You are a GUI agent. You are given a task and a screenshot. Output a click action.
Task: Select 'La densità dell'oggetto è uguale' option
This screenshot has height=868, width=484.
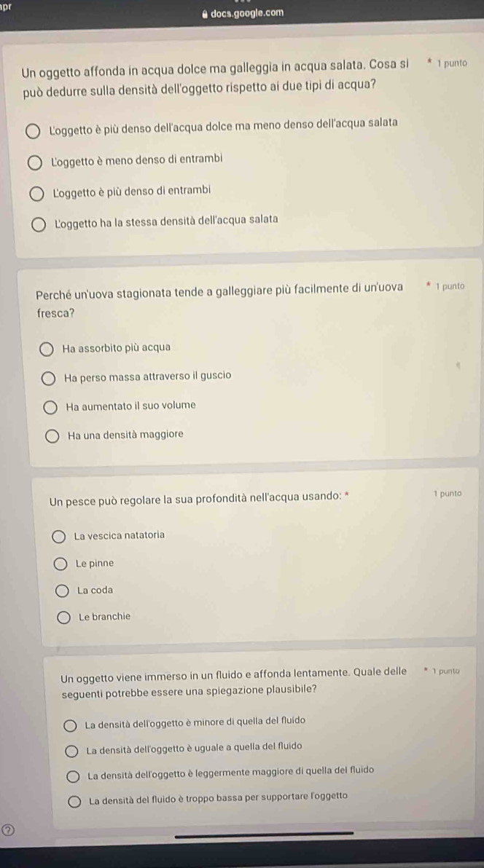pos(71,750)
